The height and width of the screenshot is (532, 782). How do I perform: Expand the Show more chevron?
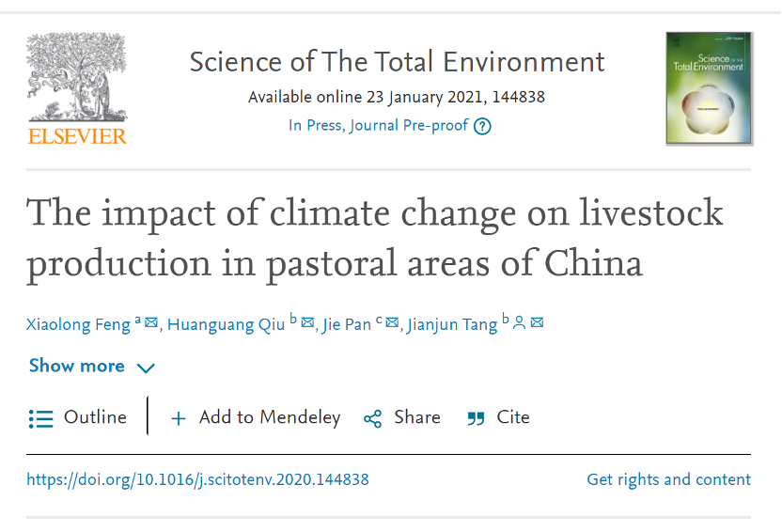pos(146,368)
